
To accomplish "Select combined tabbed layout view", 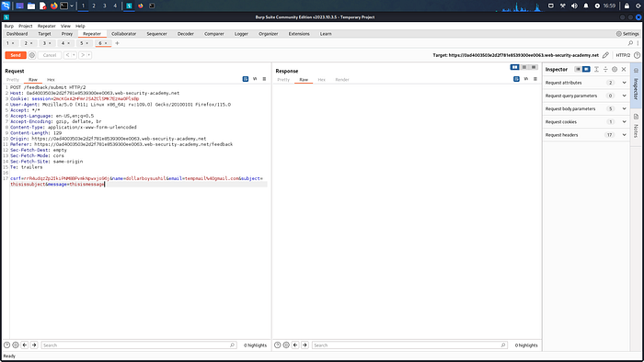I will [534, 67].
